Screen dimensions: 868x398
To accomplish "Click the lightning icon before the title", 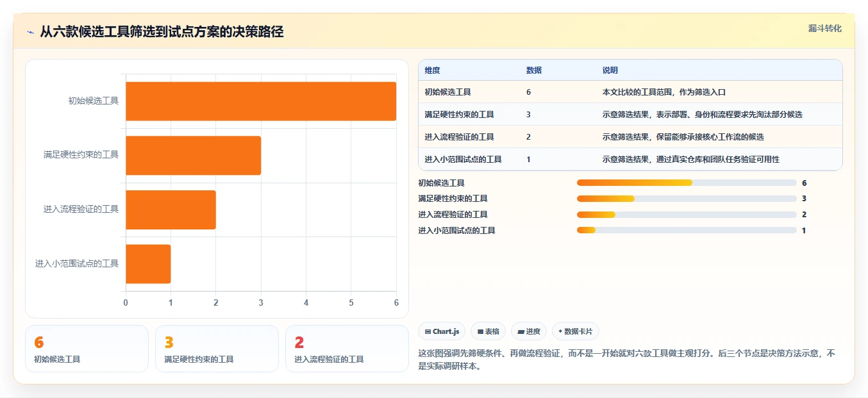I will [x=31, y=31].
